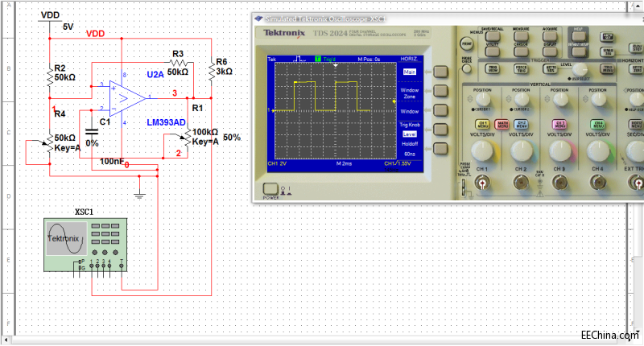644x346 pixels.
Task: Open the TRIG MENU button
Action: [x=608, y=68]
